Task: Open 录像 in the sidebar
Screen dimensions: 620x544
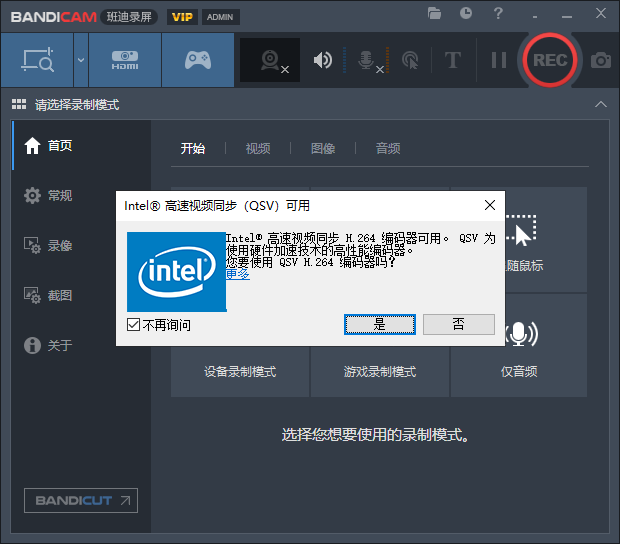Action: [x=60, y=245]
